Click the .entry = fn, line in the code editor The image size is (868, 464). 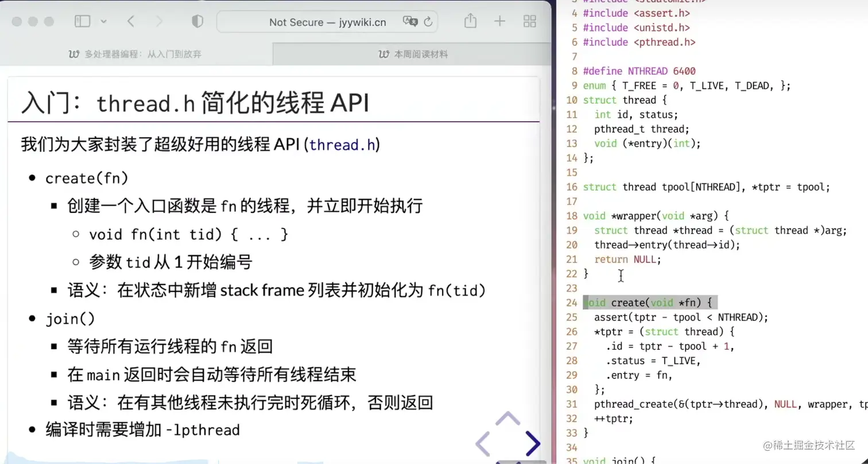639,375
